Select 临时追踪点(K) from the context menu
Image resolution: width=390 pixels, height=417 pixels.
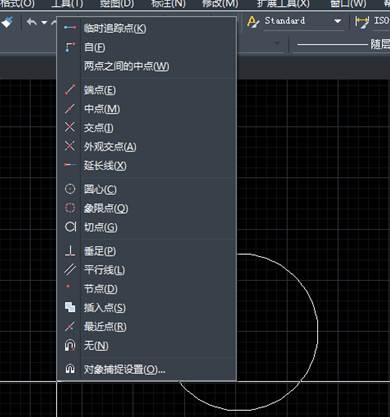147,28
